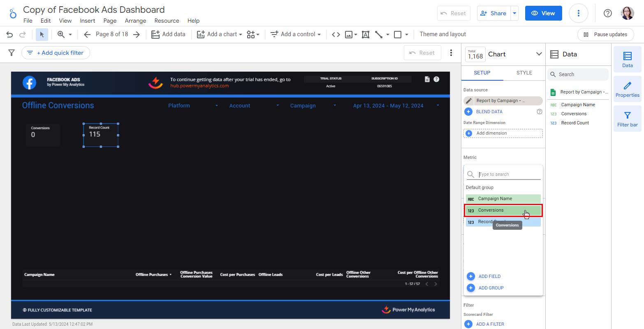The height and width of the screenshot is (329, 644).
Task: Click the metric Type to search field
Action: coord(509,175)
